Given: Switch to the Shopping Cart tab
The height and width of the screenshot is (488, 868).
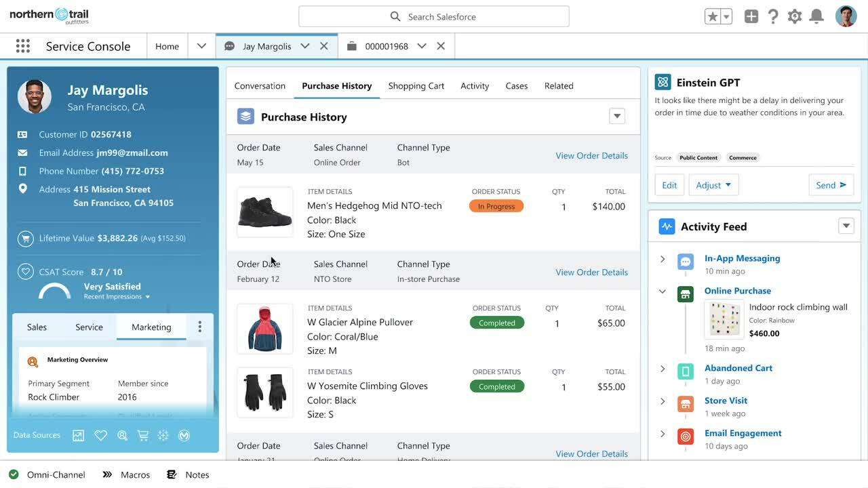Looking at the screenshot, I should pyautogui.click(x=416, y=85).
